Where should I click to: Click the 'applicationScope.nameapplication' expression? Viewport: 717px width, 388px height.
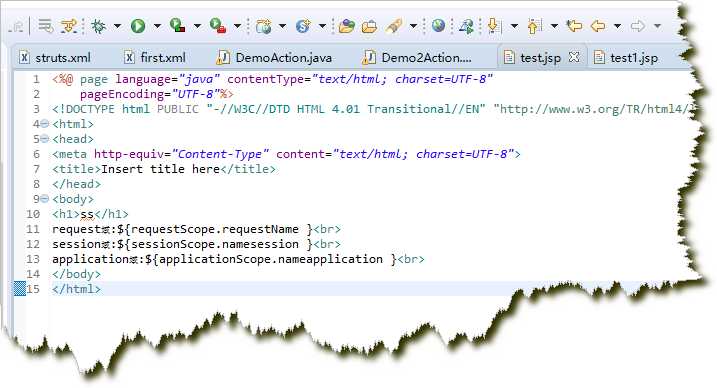pyautogui.click(x=271, y=259)
